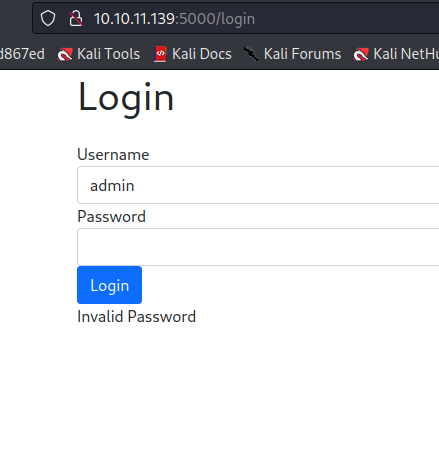Screen dimensions: 439x456
Task: Open the Kali Forums bookmark label
Action: click(x=302, y=54)
